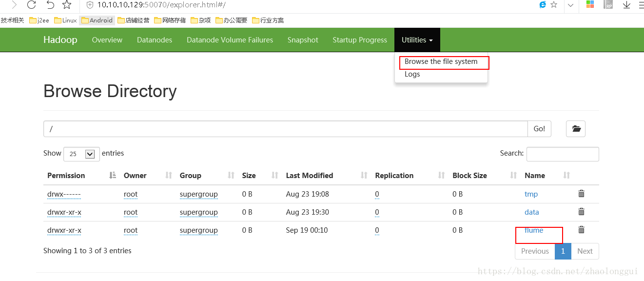Click the IE compatibility mode icon
This screenshot has height=281, width=644.
pyautogui.click(x=543, y=5)
